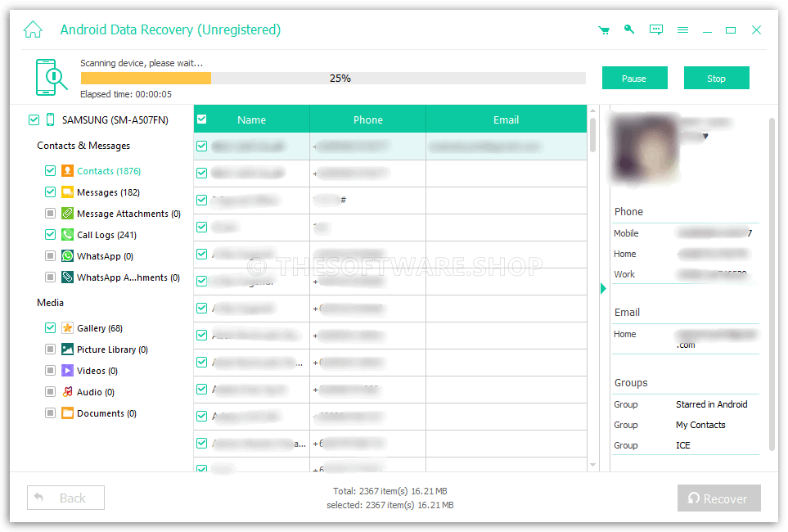
Task: Click the Message Attachments paperclip icon
Action: 67,213
